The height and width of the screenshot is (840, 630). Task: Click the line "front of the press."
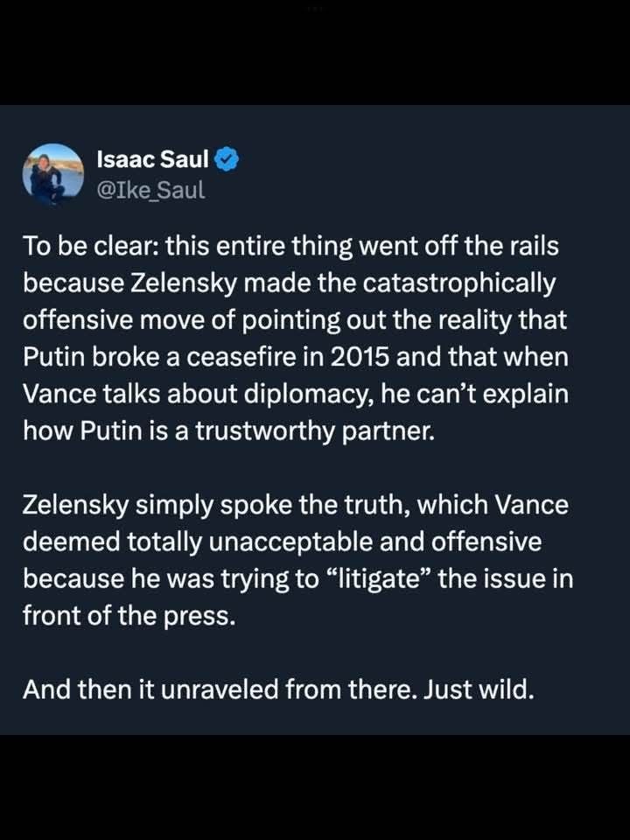129,616
